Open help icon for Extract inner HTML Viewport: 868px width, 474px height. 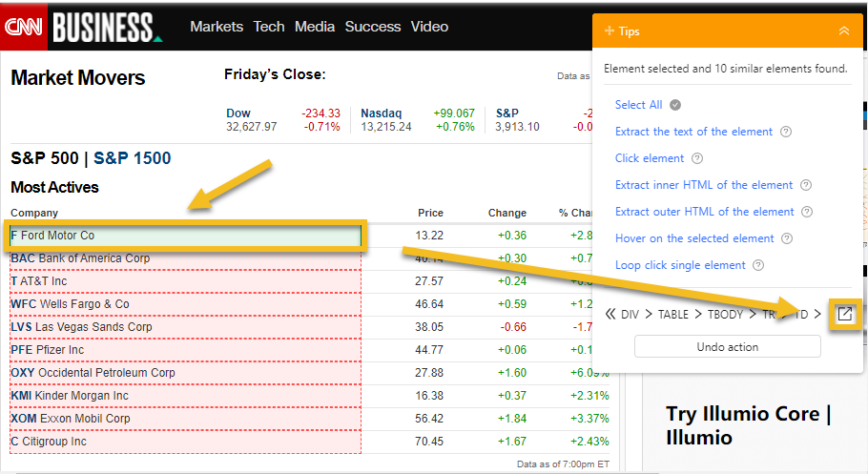806,185
